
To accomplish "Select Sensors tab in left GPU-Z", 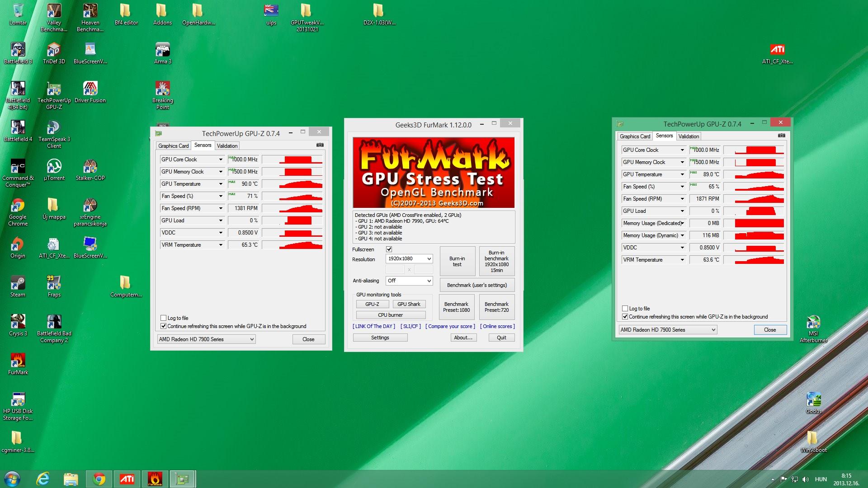I will click(x=203, y=145).
